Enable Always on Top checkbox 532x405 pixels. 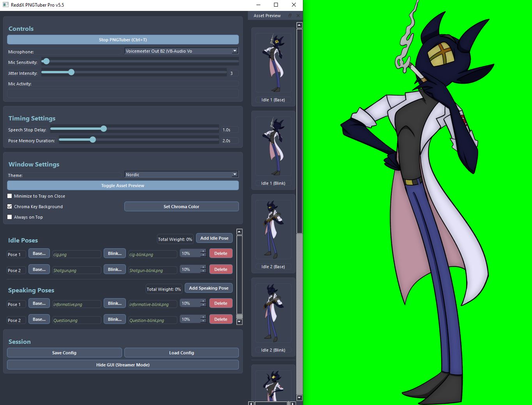(10, 217)
